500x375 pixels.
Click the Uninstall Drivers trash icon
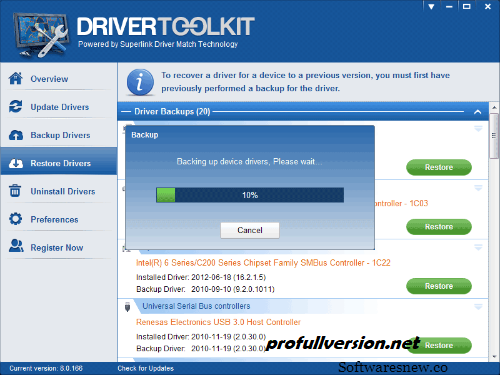click(15, 191)
